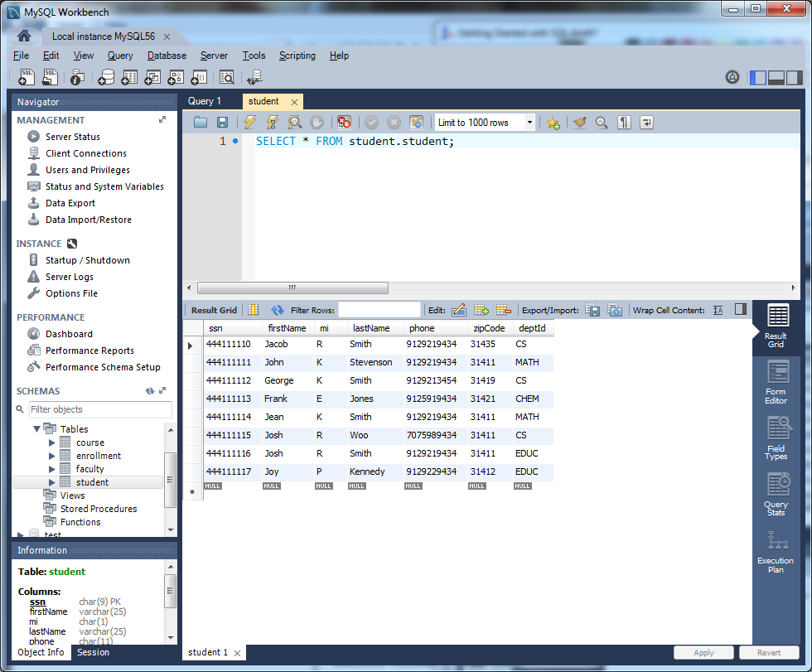This screenshot has width=812, height=672.
Task: Execute statement under cursor icon
Action: (273, 123)
